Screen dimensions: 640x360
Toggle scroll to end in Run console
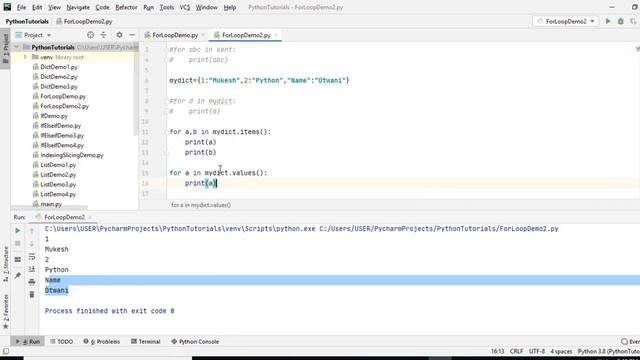click(32, 269)
